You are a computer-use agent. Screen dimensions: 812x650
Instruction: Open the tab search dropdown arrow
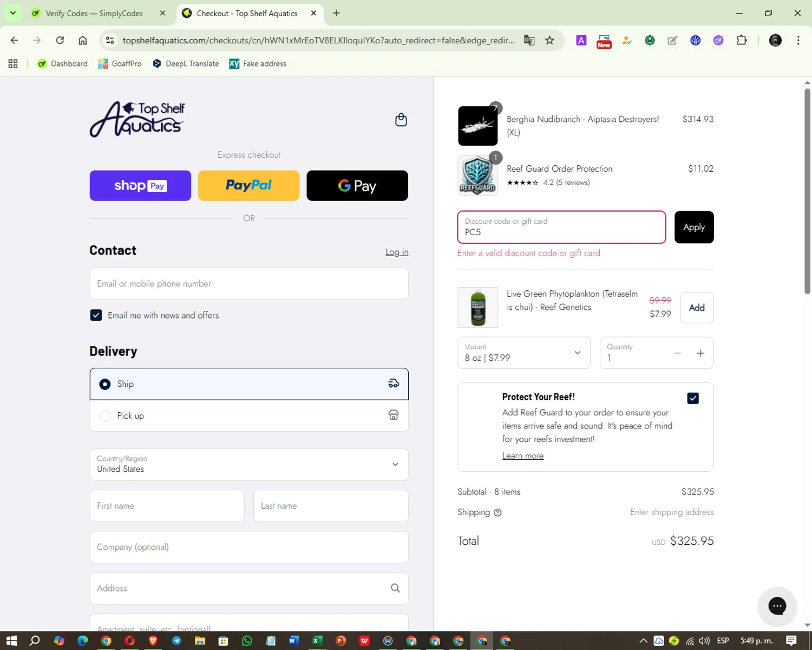coord(13,13)
